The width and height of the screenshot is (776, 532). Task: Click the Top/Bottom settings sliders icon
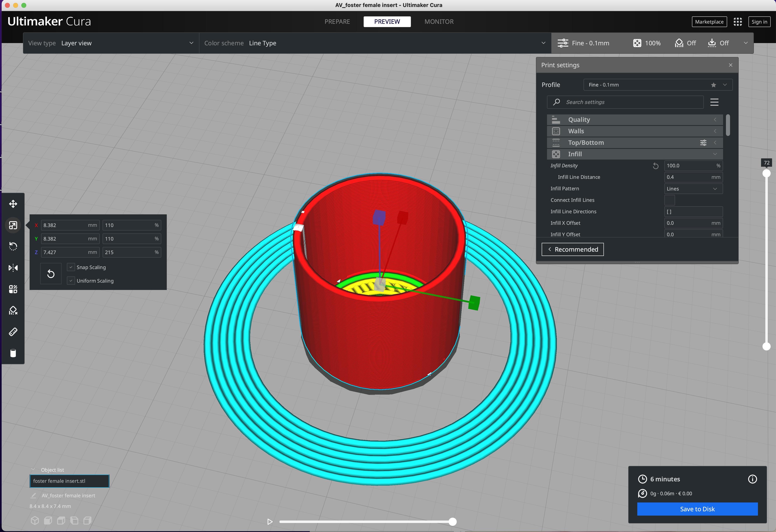703,143
